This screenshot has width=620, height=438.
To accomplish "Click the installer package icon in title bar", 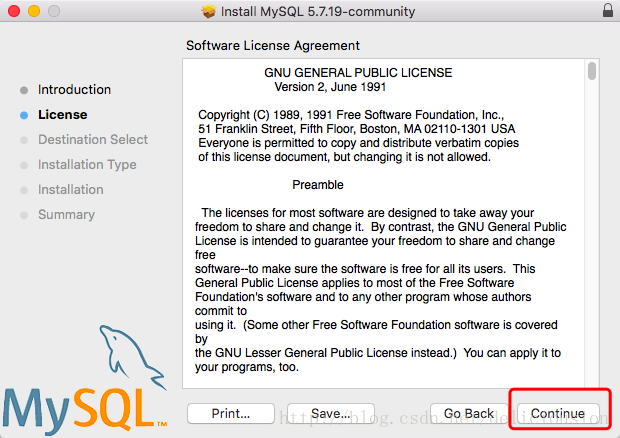I will 208,12.
